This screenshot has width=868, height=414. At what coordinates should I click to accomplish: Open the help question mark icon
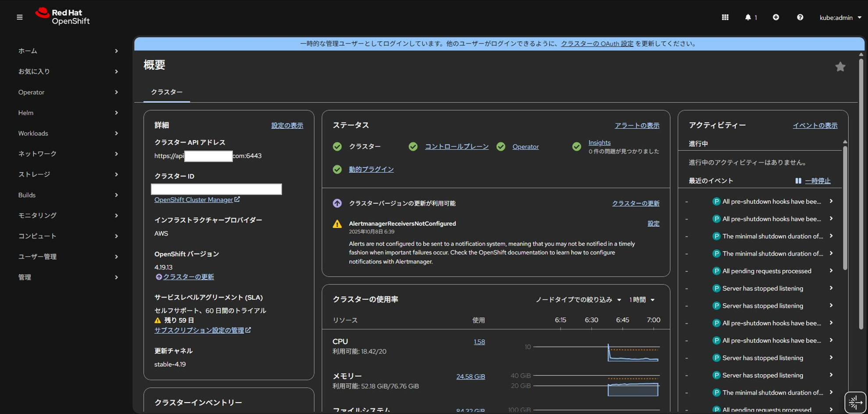point(800,17)
